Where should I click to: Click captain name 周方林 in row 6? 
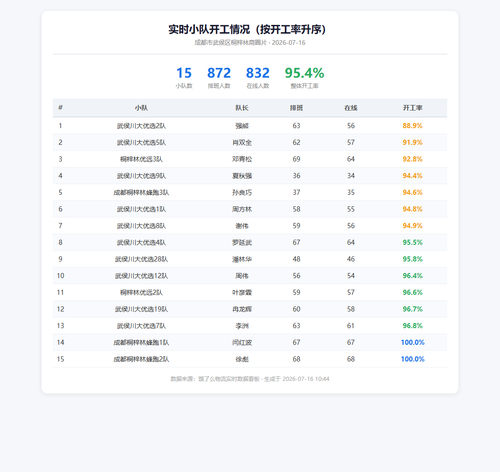coord(242,209)
